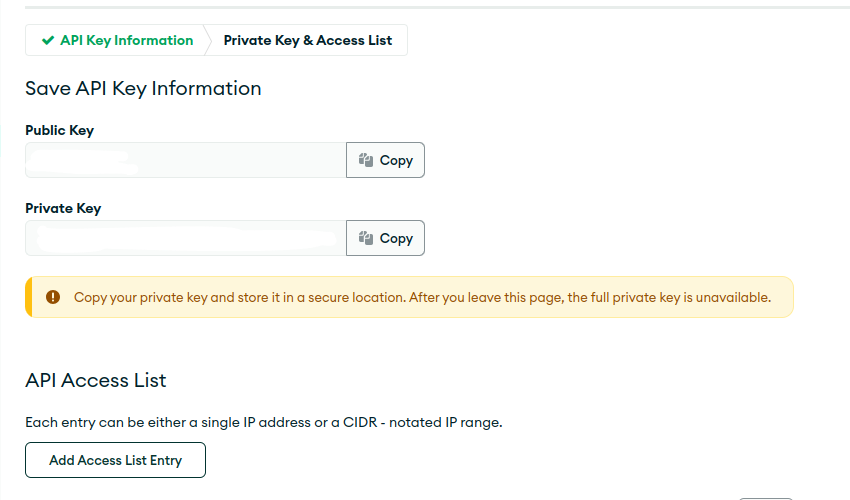
Task: Click the green checkmark on API Key Information
Action: 48,40
